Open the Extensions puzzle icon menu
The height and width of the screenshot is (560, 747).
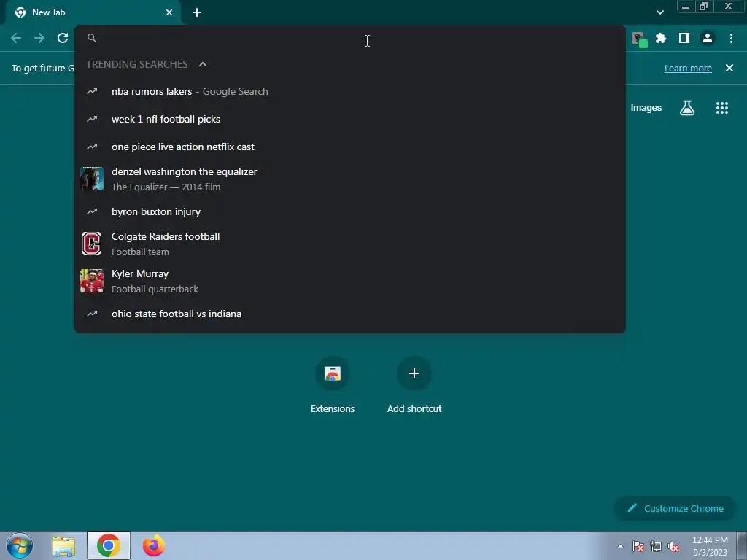pyautogui.click(x=661, y=38)
